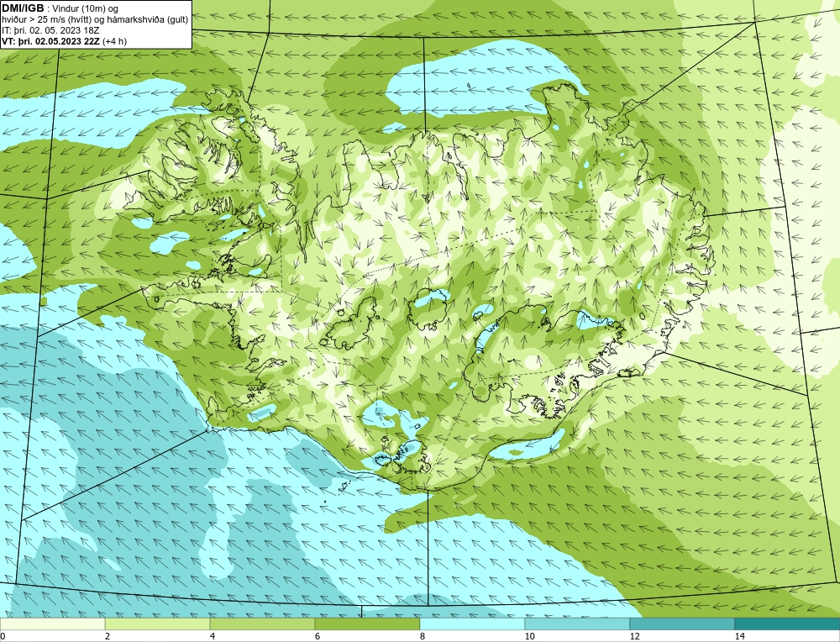Click the 8–10 m/s light cyan swatch
The width and height of the screenshot is (840, 642).
(x=472, y=624)
